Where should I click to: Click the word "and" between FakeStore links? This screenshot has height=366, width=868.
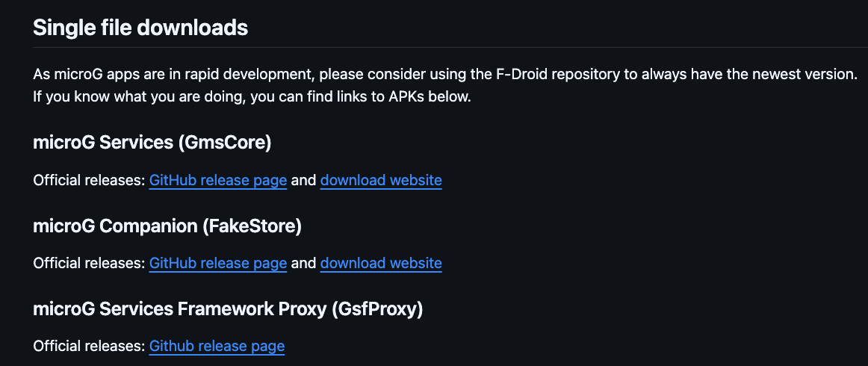click(304, 263)
